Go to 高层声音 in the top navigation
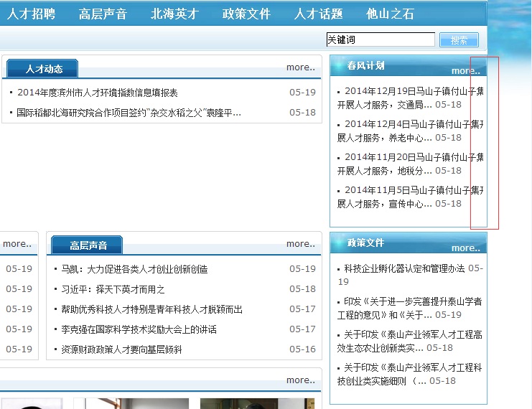The image size is (532, 409). point(103,14)
